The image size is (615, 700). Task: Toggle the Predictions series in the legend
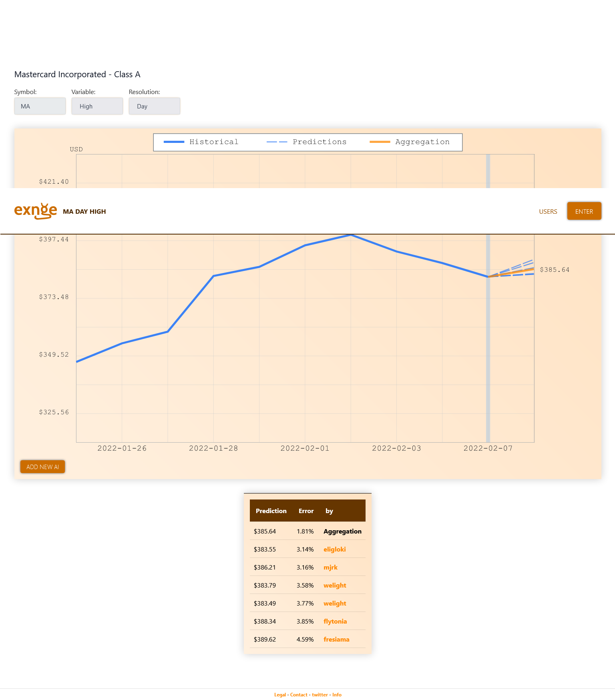coord(306,142)
